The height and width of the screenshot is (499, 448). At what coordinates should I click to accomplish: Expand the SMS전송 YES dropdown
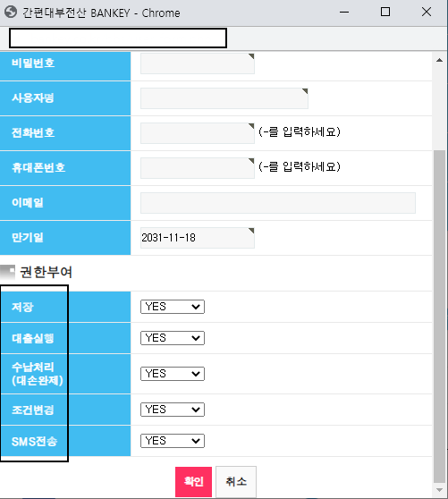click(173, 441)
